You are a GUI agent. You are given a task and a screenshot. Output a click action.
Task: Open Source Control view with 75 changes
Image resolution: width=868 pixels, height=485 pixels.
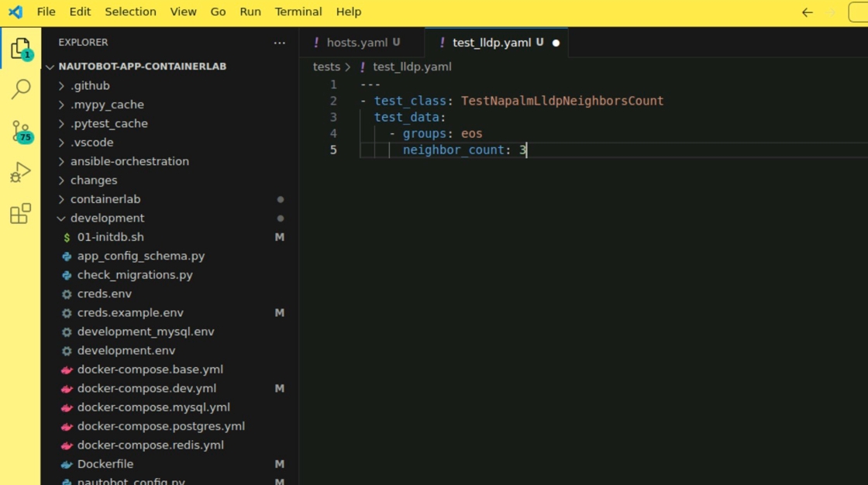[20, 131]
